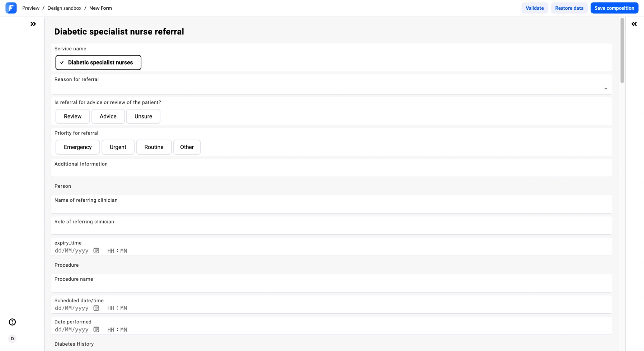Click the user avatar 'D' icon

12,338
